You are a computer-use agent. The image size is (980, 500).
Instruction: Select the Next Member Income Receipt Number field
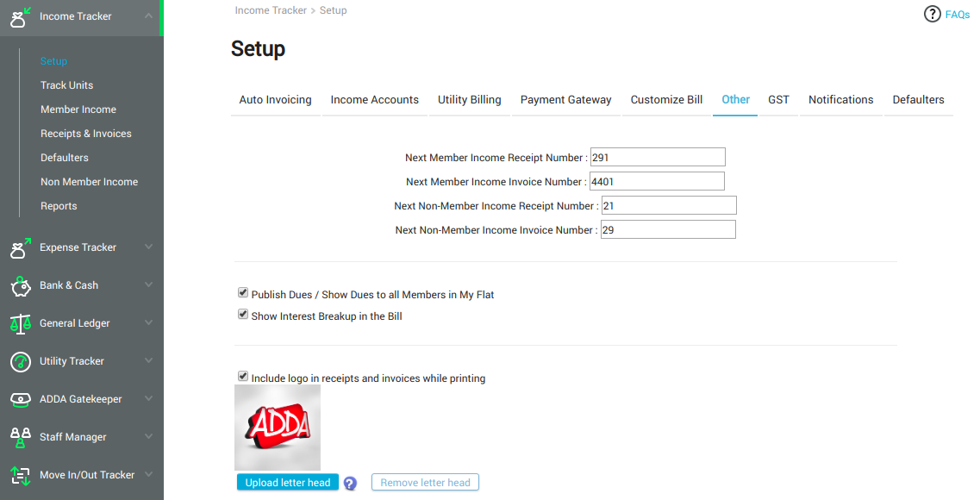tap(657, 157)
